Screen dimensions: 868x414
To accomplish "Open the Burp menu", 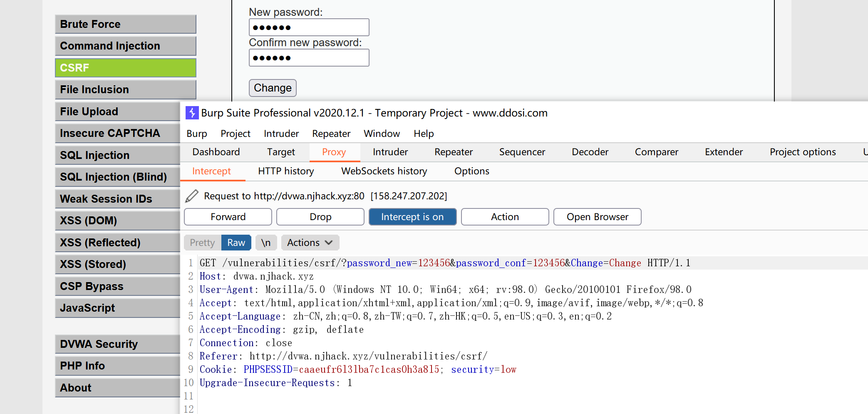I will coord(196,134).
